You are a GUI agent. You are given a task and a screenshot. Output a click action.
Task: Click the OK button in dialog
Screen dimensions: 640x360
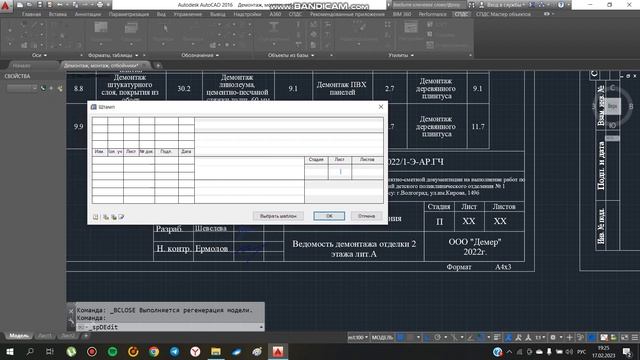tap(329, 216)
